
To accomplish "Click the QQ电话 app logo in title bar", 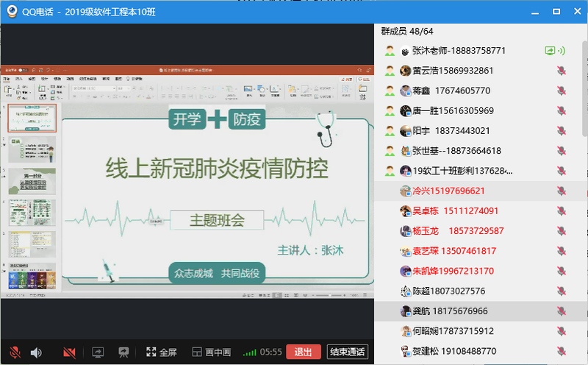I will (x=12, y=12).
